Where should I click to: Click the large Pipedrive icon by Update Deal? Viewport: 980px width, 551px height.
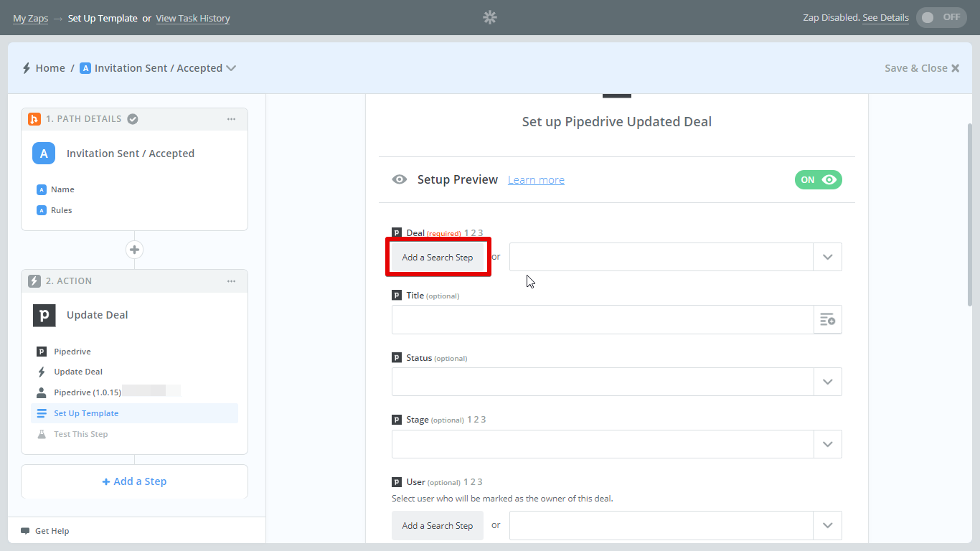pyautogui.click(x=44, y=315)
